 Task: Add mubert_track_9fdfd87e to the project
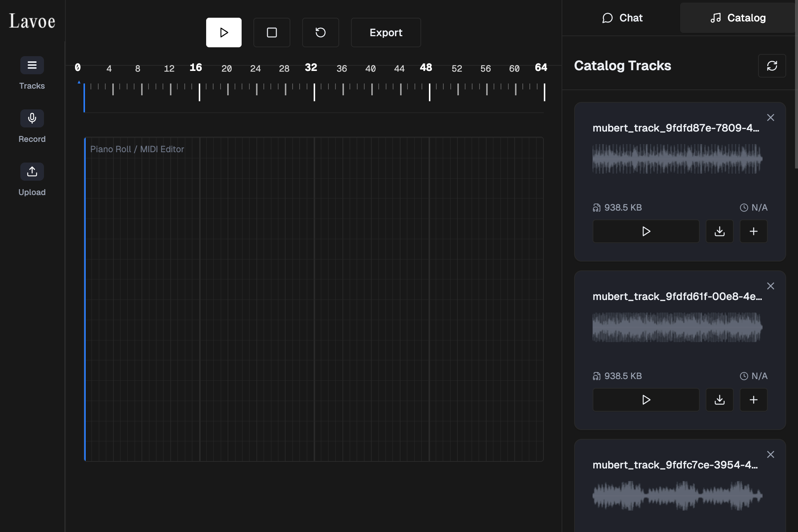[753, 231]
